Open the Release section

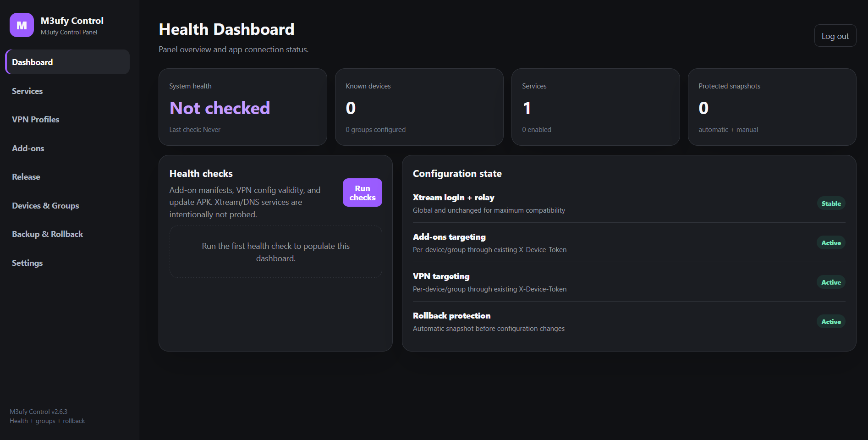(x=67, y=177)
